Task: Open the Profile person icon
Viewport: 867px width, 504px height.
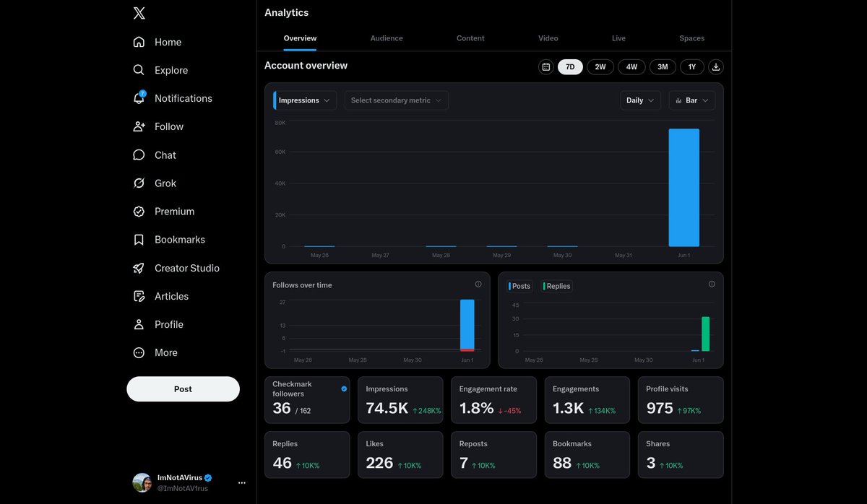Action: tap(139, 324)
